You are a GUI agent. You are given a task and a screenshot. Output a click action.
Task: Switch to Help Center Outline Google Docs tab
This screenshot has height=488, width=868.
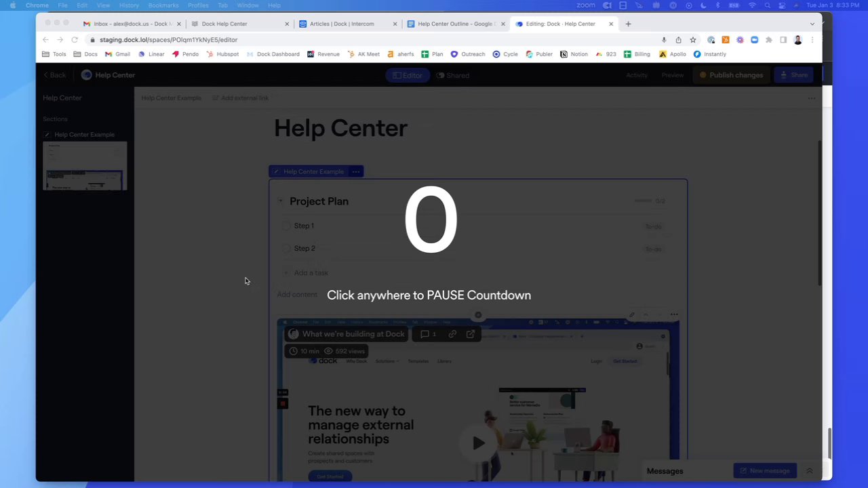coord(455,24)
